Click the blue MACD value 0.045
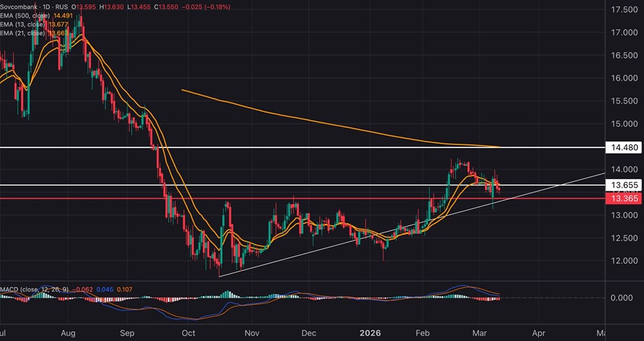 [105, 290]
